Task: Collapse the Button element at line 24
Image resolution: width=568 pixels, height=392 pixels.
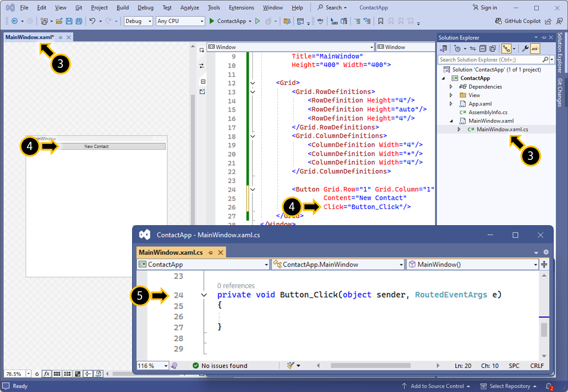Action: [x=253, y=190]
